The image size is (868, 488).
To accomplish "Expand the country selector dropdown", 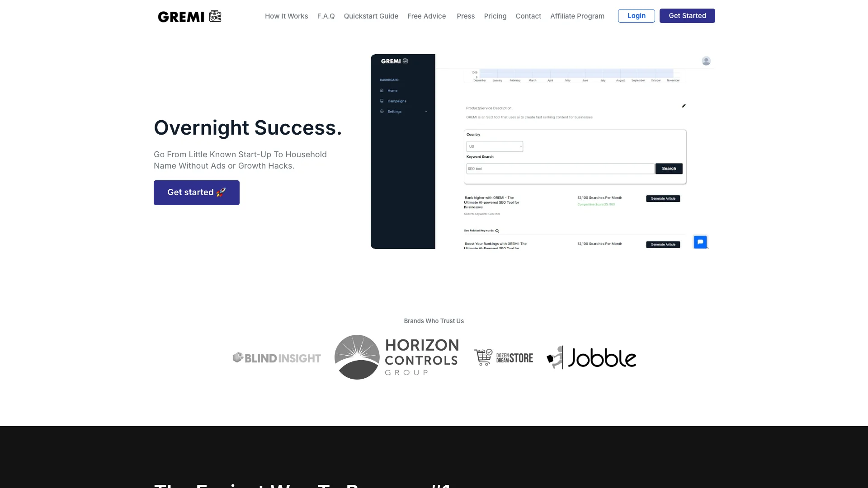I will pyautogui.click(x=494, y=146).
